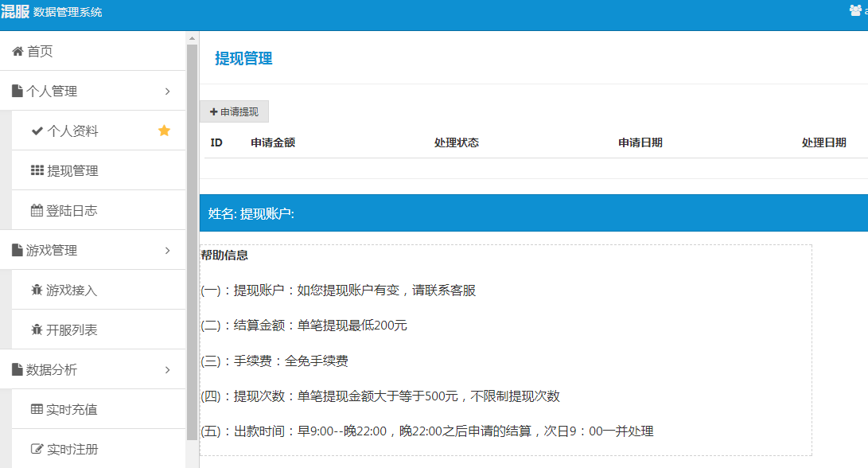
Task: Click the 帮助信息 heading
Action: click(224, 255)
